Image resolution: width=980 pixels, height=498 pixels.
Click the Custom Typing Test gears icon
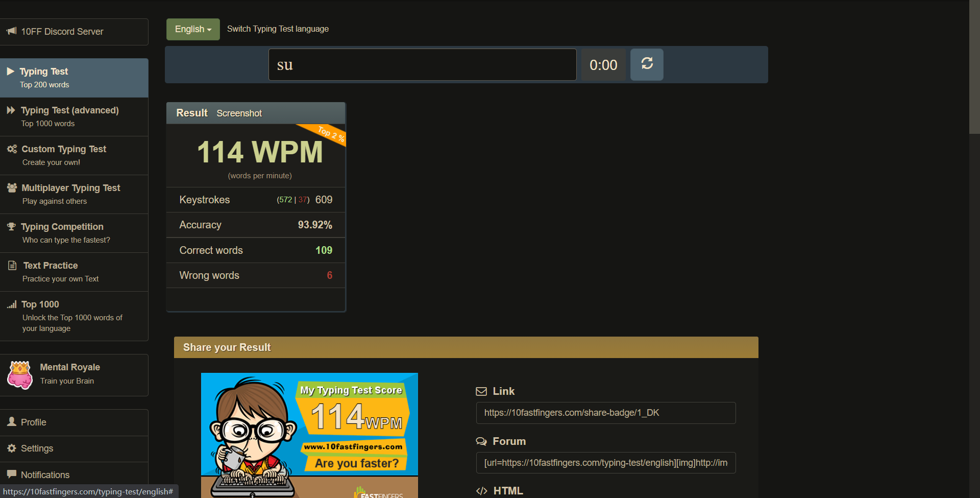click(12, 149)
